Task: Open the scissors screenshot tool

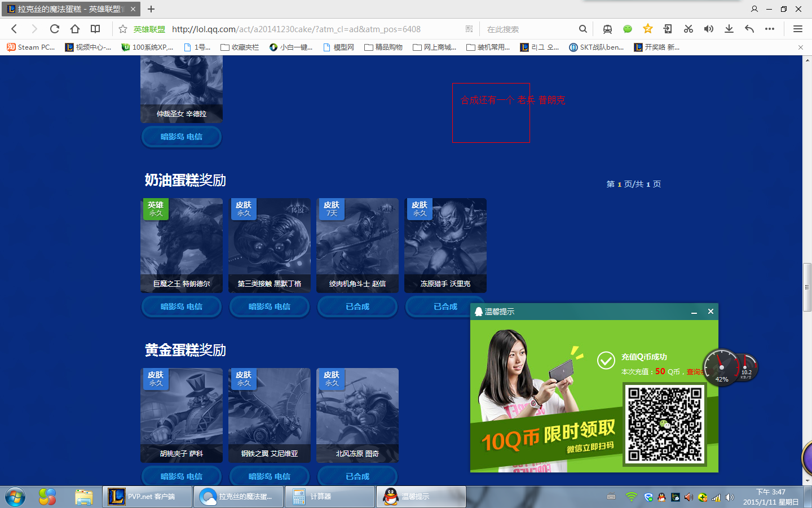Action: pos(689,29)
